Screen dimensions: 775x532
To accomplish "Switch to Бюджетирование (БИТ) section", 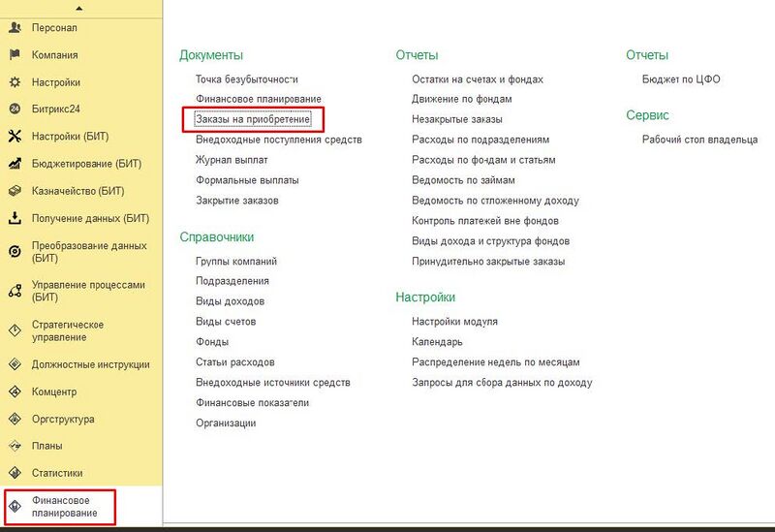I will click(86, 164).
